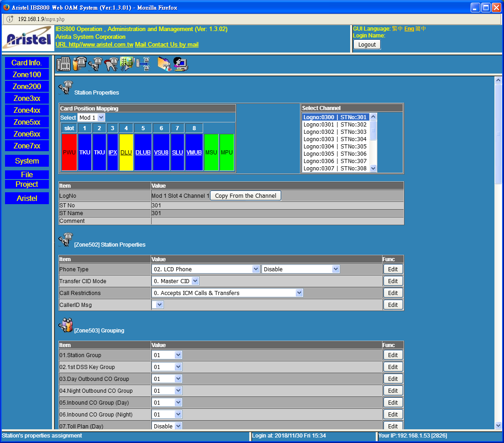Click Mail Contact Us by mail link
The height and width of the screenshot is (443, 504).
click(167, 45)
